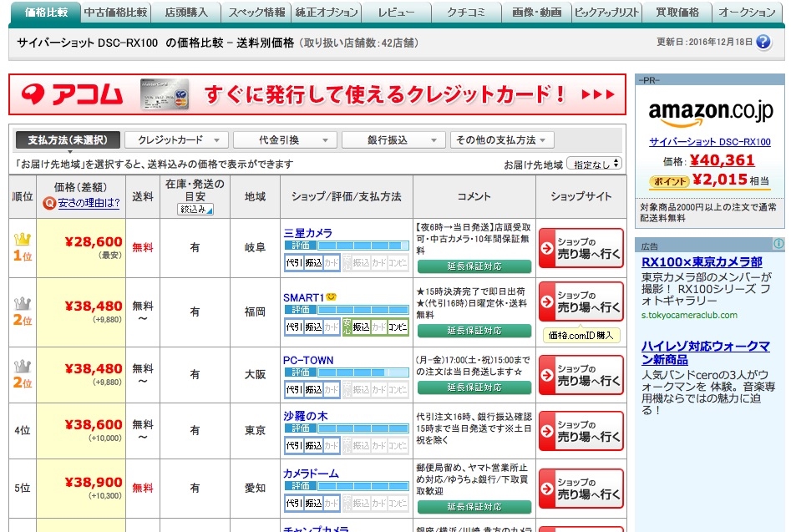Click the ad info icon next to 広告
The width and height of the screenshot is (791, 532).
coord(778,244)
